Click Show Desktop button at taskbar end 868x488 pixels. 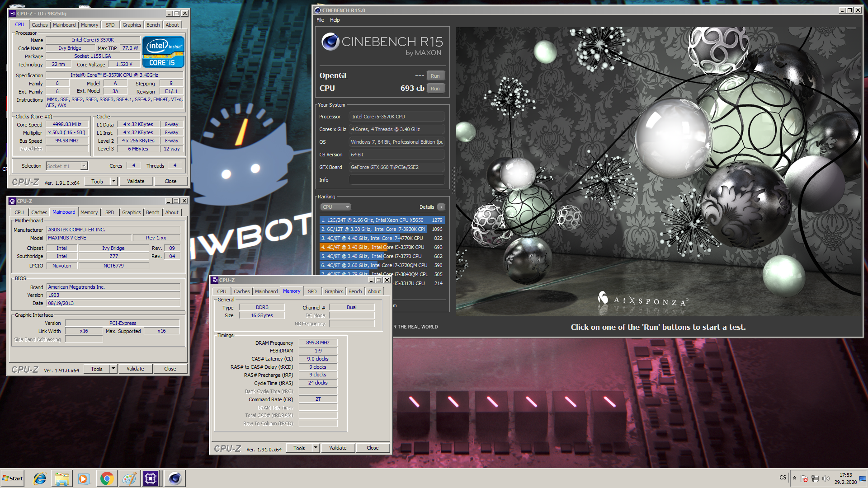tap(863, 479)
